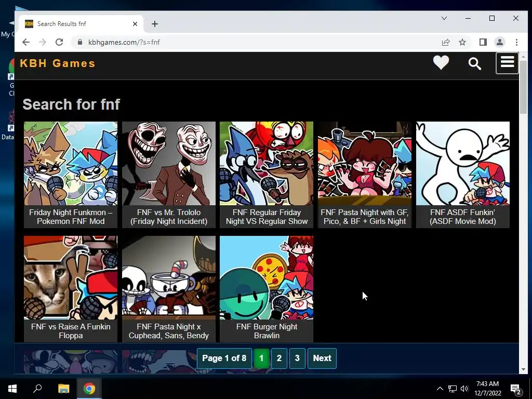Open FNF Regular Friday Night thumbnail
The width and height of the screenshot is (532, 399).
click(x=267, y=164)
